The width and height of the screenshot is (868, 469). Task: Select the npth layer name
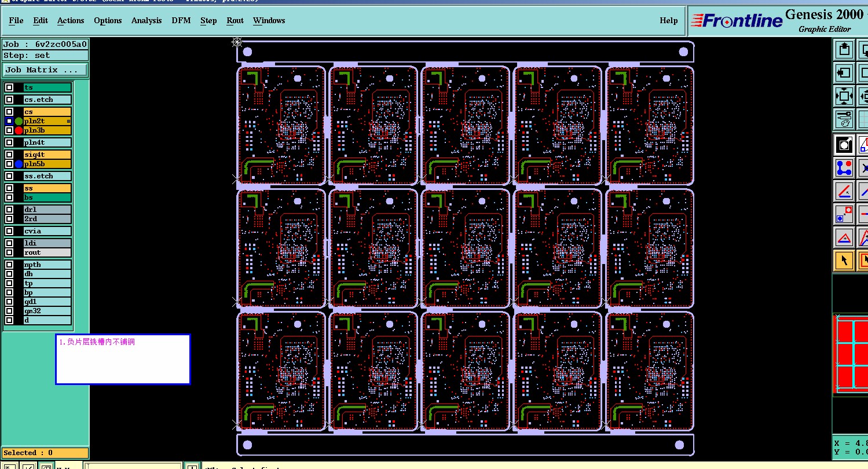47,265
